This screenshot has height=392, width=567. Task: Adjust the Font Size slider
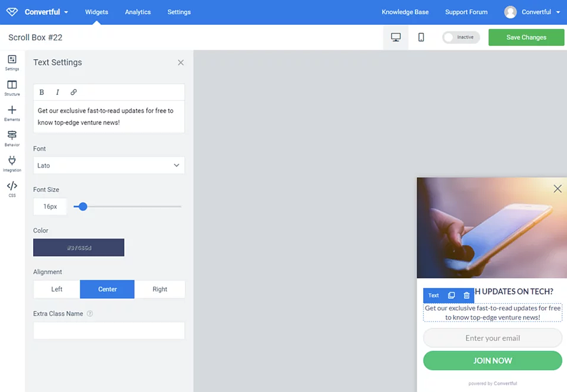tap(82, 207)
